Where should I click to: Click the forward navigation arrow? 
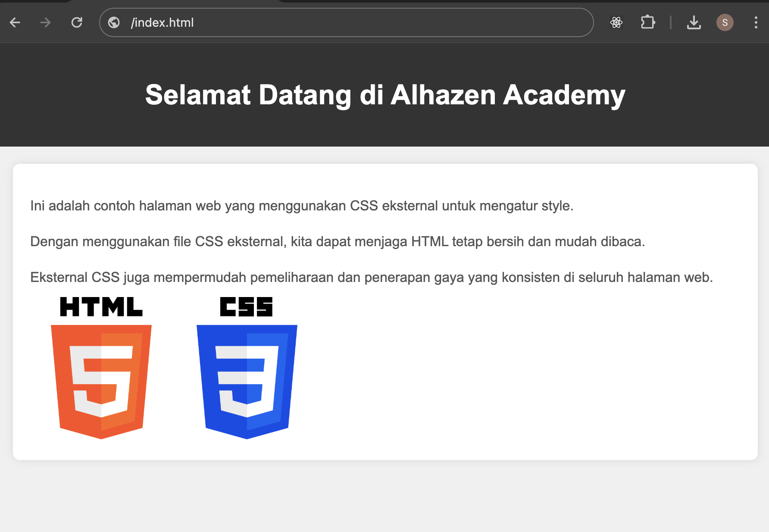[x=45, y=22]
